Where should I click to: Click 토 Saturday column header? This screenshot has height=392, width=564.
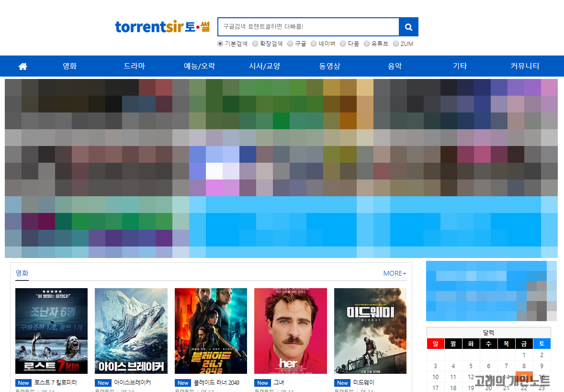click(x=541, y=344)
